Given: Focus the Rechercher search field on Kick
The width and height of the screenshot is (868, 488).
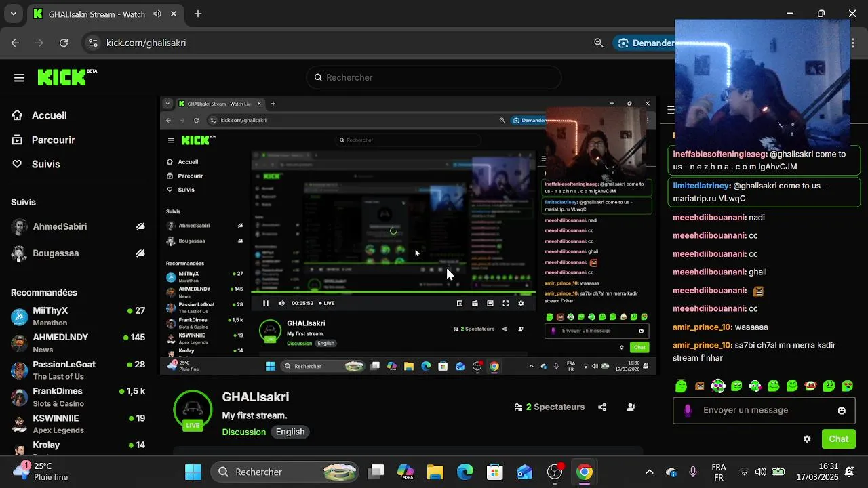Looking at the screenshot, I should click(434, 77).
